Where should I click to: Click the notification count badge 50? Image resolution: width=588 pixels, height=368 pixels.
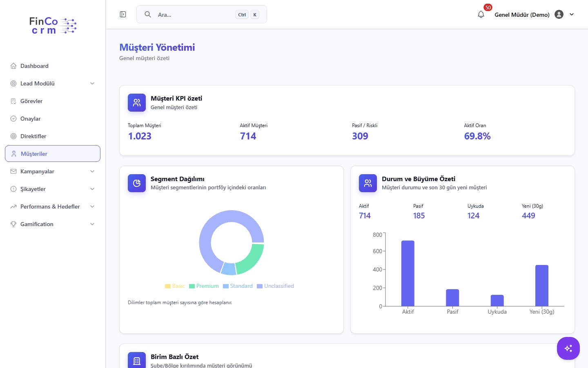click(x=488, y=7)
